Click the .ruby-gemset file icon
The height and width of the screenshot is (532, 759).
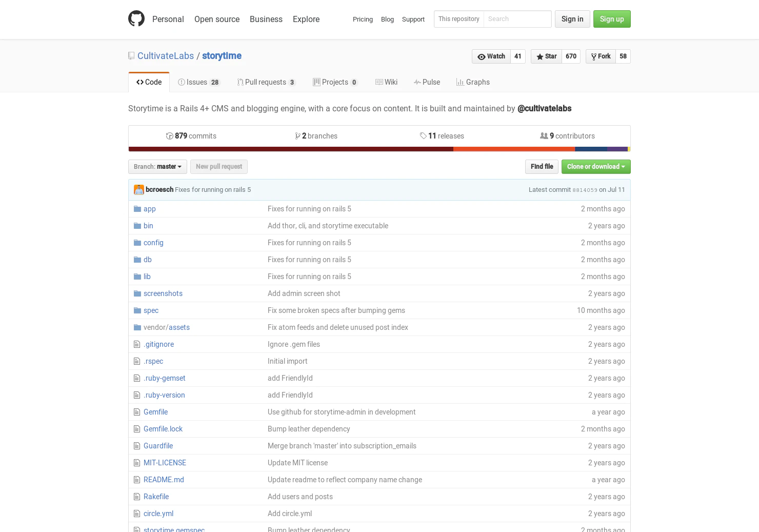click(137, 378)
